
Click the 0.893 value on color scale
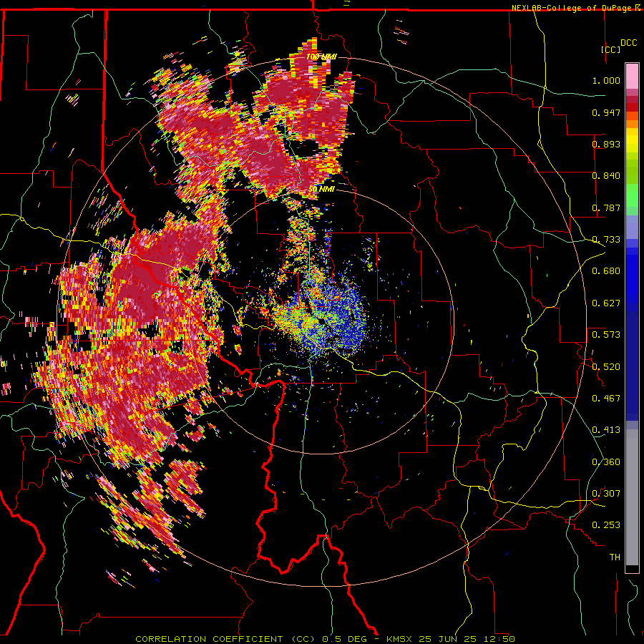pyautogui.click(x=606, y=144)
